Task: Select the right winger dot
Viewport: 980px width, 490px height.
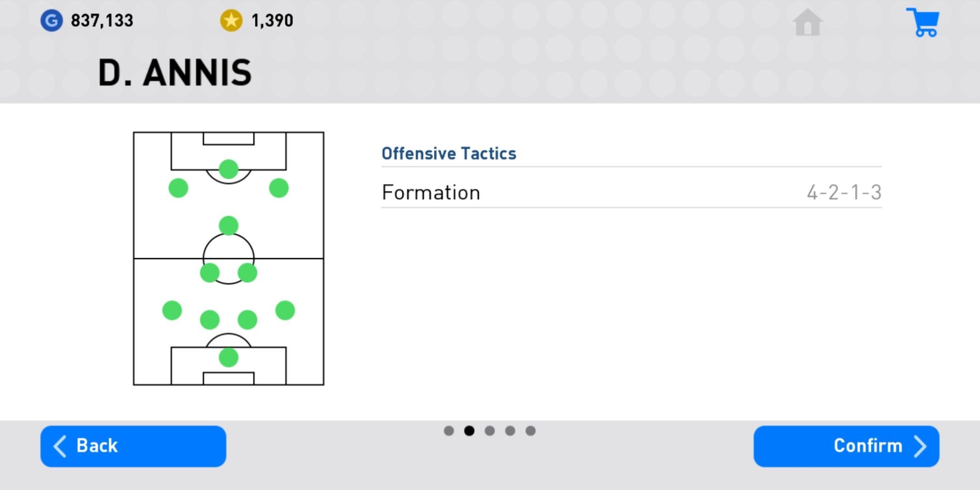Action: point(279,188)
